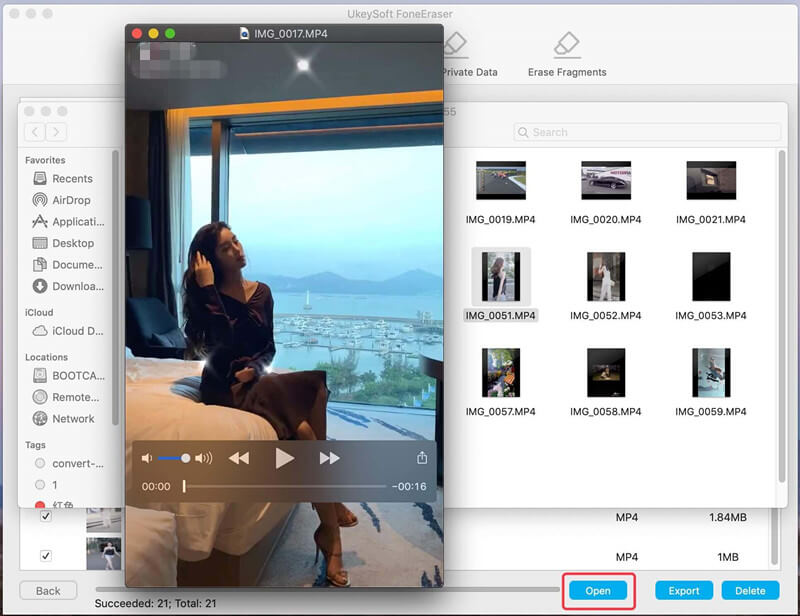Mute using the low volume speaker icon

click(x=147, y=458)
